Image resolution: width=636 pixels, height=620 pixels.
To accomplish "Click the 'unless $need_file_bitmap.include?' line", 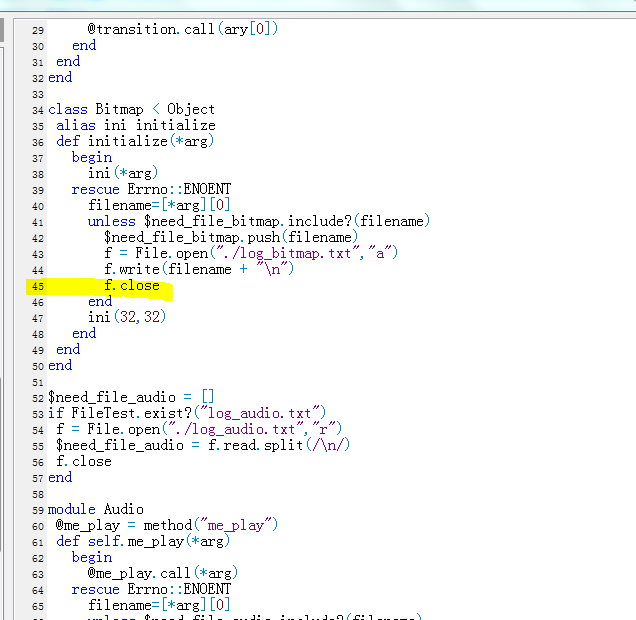I will point(258,221).
